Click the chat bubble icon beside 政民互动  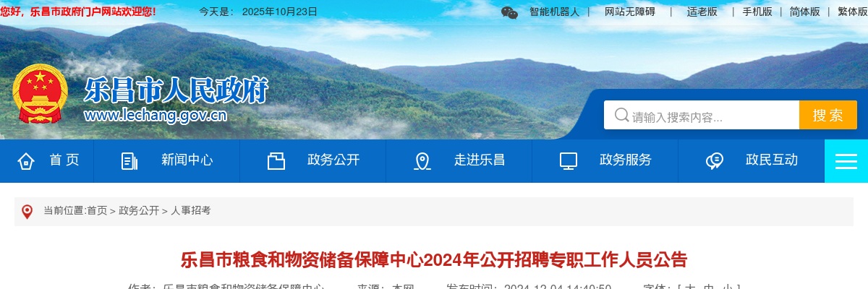715,161
